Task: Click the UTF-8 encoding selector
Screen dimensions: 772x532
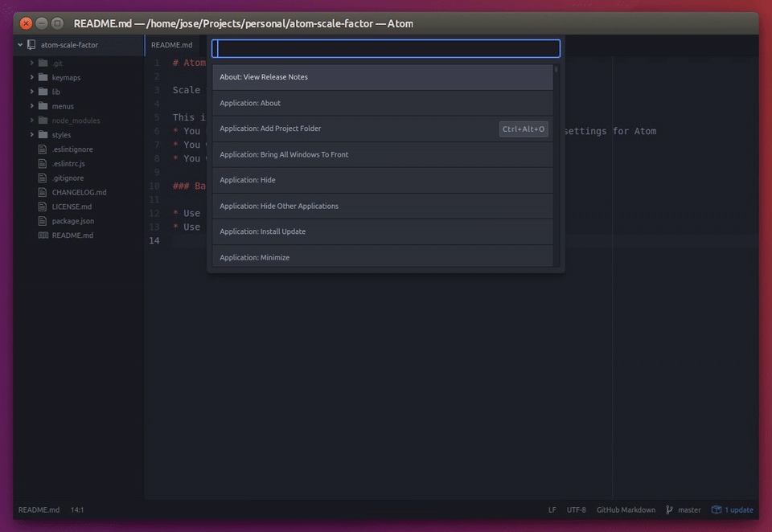Action: pos(576,509)
